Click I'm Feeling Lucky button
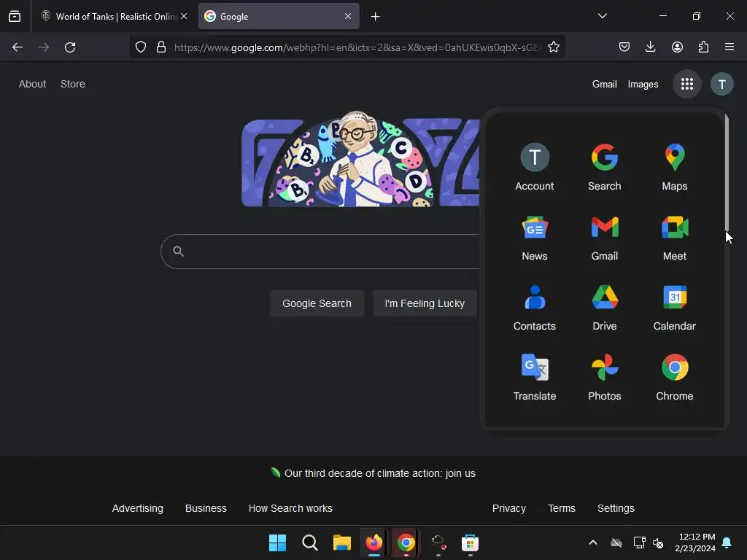The image size is (747, 560). (425, 303)
